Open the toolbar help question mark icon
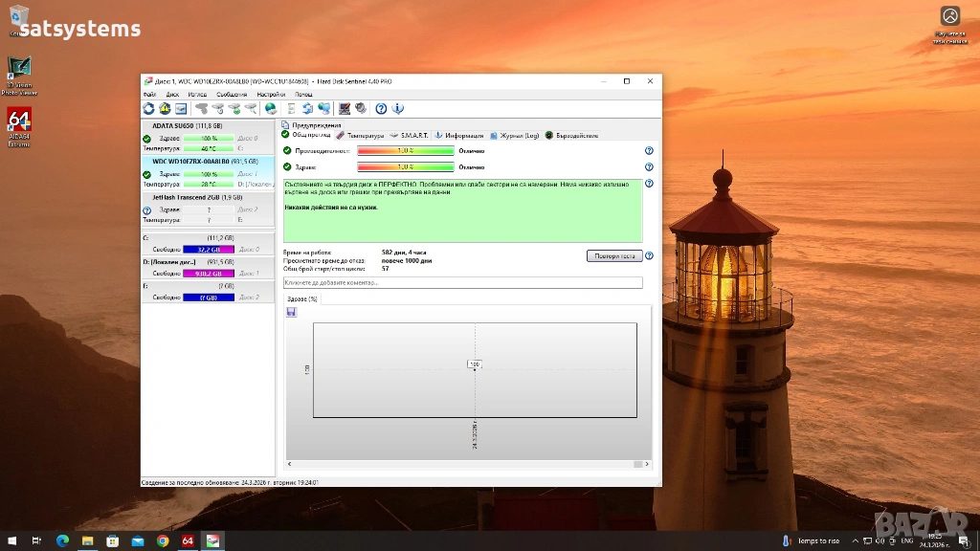The height and width of the screenshot is (551, 980). click(x=381, y=109)
